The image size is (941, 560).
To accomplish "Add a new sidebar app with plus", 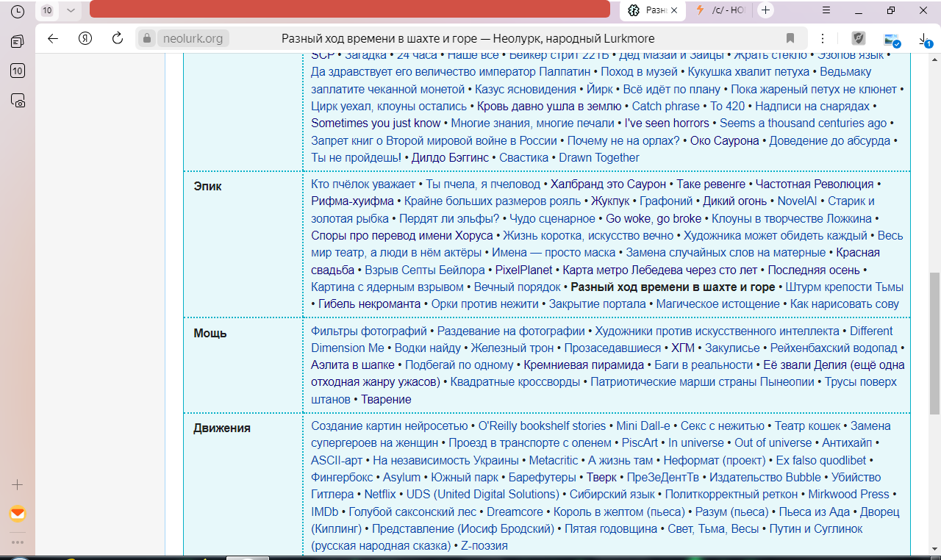I will (18, 485).
